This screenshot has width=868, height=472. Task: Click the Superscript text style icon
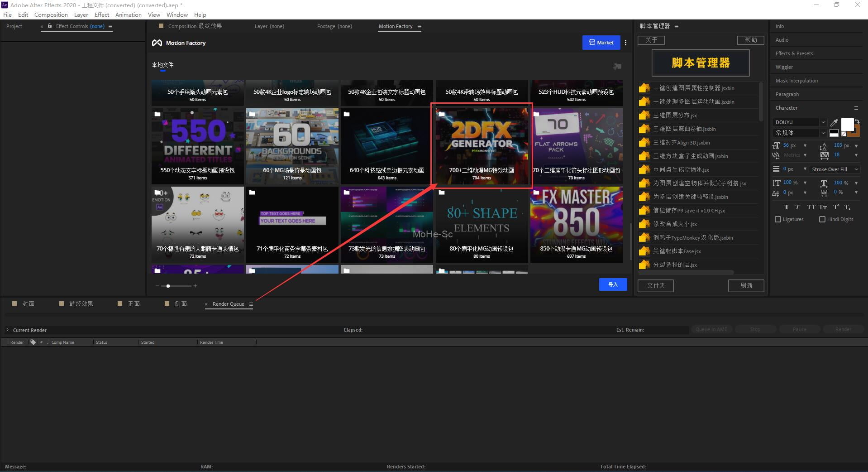click(x=836, y=207)
